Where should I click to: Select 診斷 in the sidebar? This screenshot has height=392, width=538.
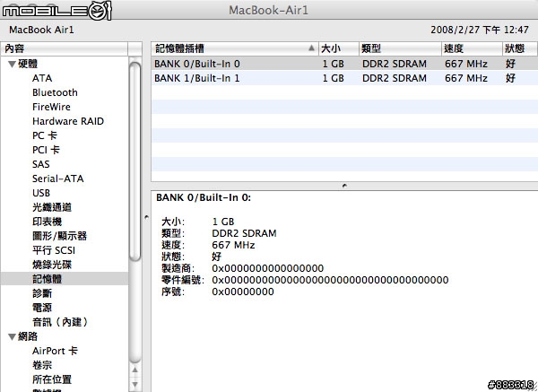tap(42, 293)
